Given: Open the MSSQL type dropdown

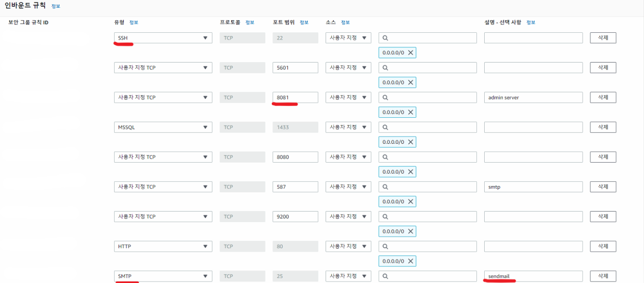Looking at the screenshot, I should point(163,127).
